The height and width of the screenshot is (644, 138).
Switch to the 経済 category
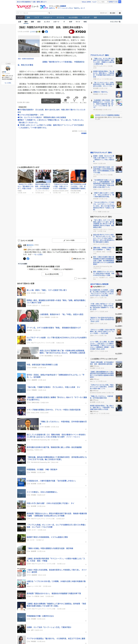(x=39, y=22)
